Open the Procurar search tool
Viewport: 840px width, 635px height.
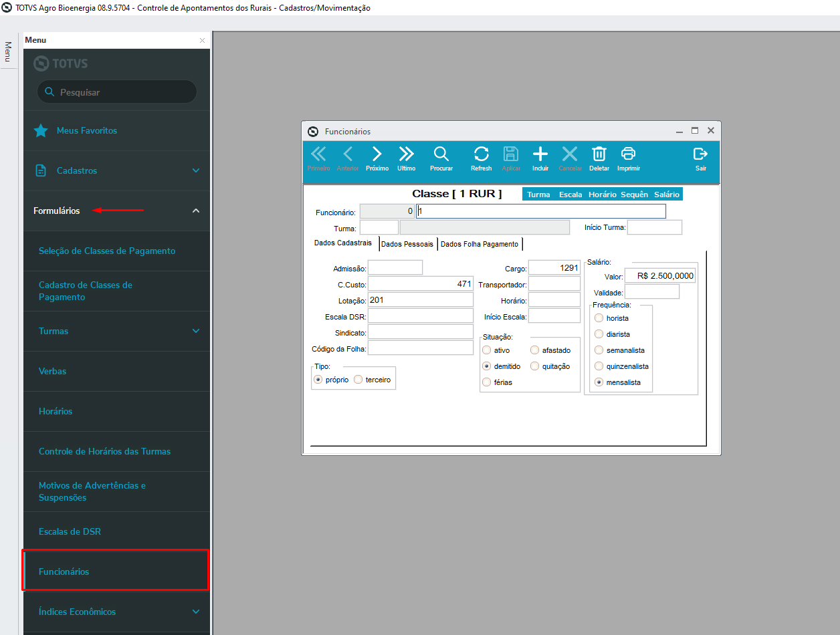pyautogui.click(x=441, y=158)
